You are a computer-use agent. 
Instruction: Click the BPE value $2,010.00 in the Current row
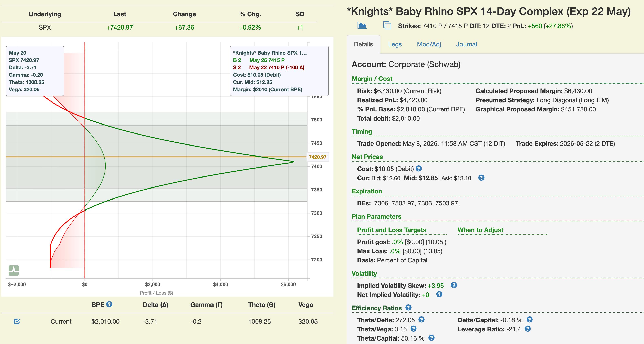[x=105, y=321]
